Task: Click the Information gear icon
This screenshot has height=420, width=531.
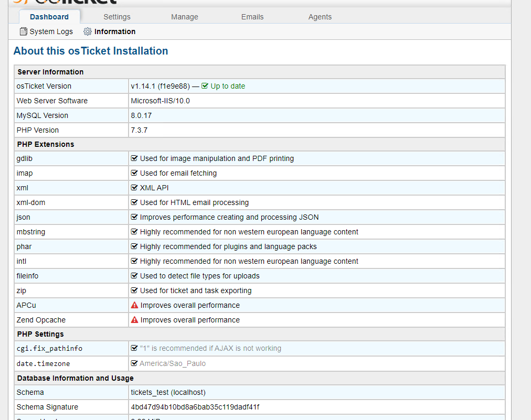Action: coord(88,31)
